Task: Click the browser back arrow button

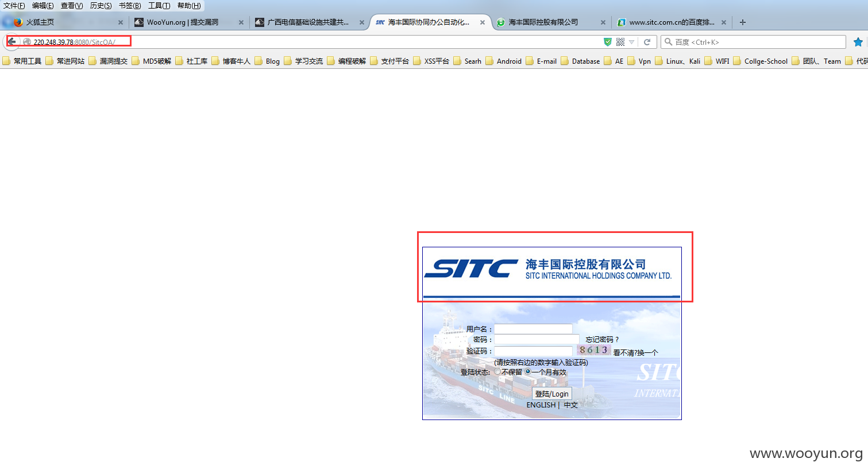Action: [11, 42]
